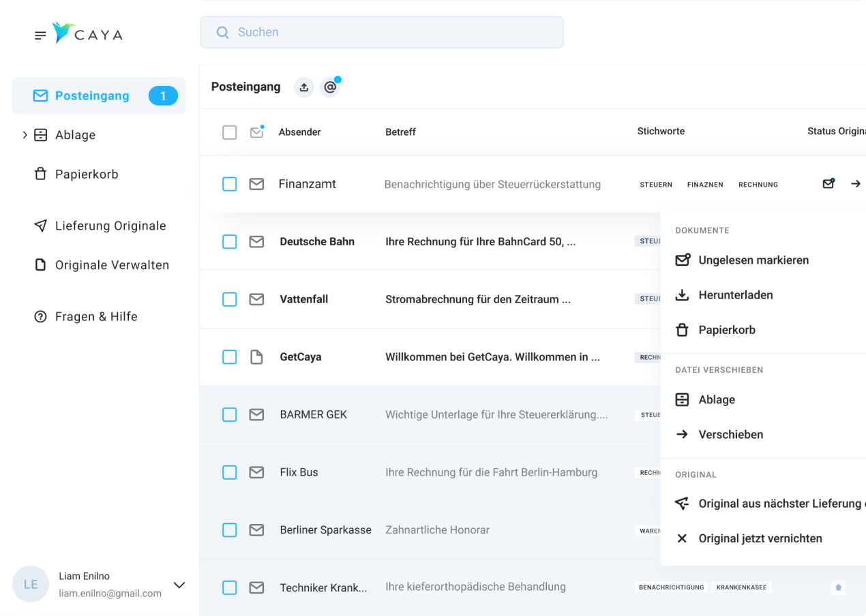This screenshot has width=866, height=616.
Task: Check the GetCaya row checkbox
Action: [x=230, y=357]
